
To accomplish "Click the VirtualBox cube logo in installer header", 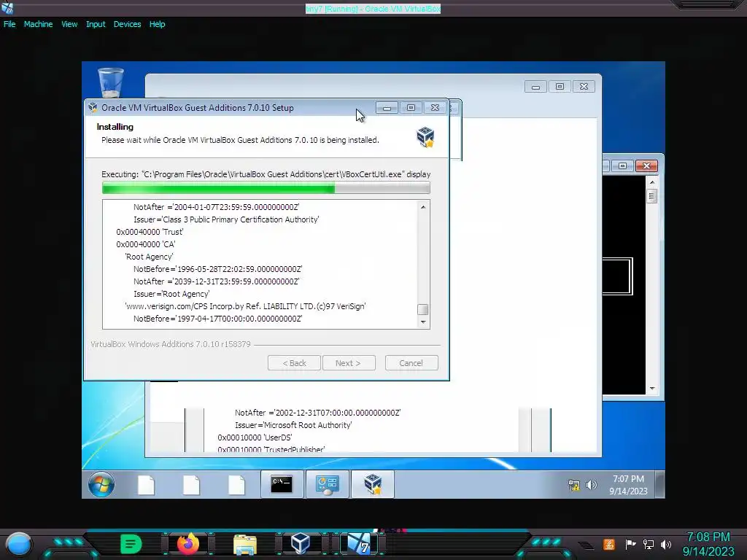I will tap(425, 137).
